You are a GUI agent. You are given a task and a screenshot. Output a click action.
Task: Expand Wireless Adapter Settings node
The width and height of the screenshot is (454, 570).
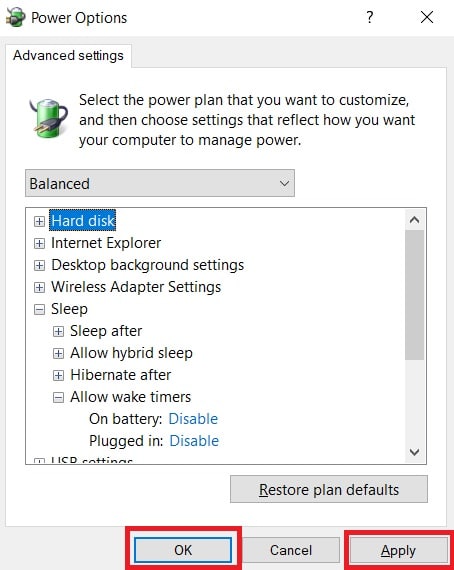(39, 288)
